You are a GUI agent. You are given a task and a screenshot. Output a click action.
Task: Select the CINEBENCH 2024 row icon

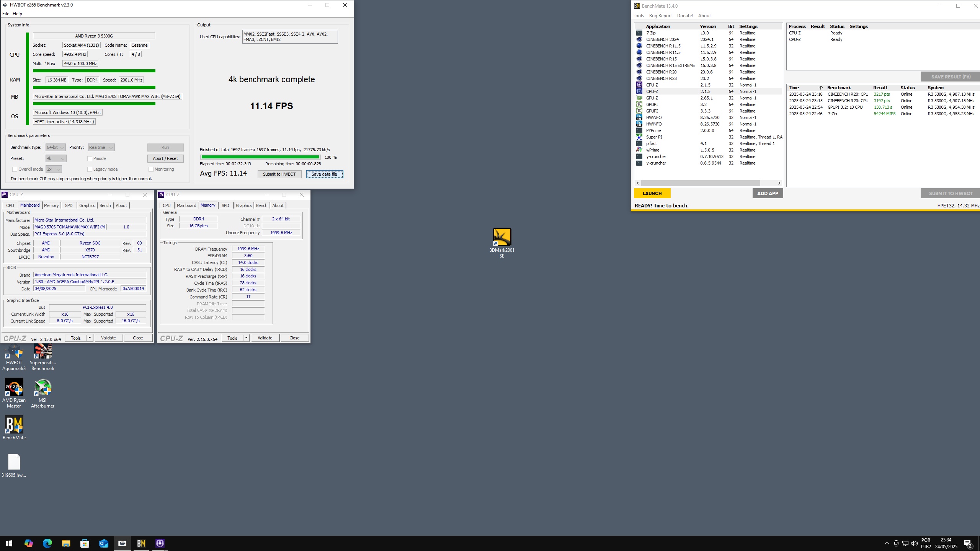pyautogui.click(x=639, y=39)
